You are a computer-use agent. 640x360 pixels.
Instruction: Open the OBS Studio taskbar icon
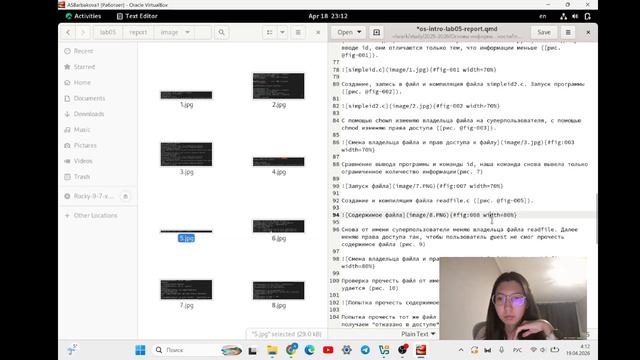pos(403,350)
